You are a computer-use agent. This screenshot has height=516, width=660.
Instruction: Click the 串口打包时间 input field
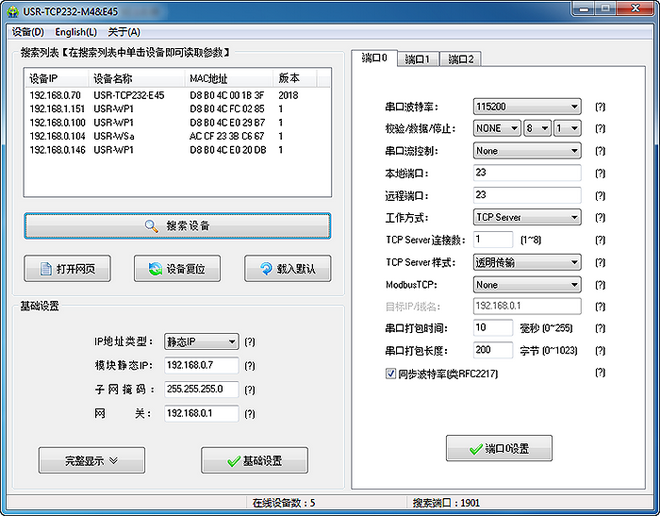pyautogui.click(x=493, y=328)
